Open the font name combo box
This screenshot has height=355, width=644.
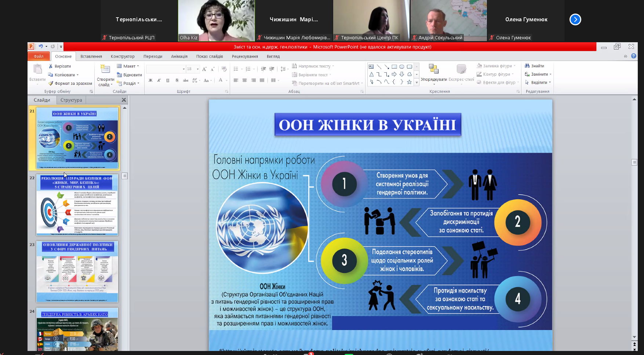coord(165,69)
